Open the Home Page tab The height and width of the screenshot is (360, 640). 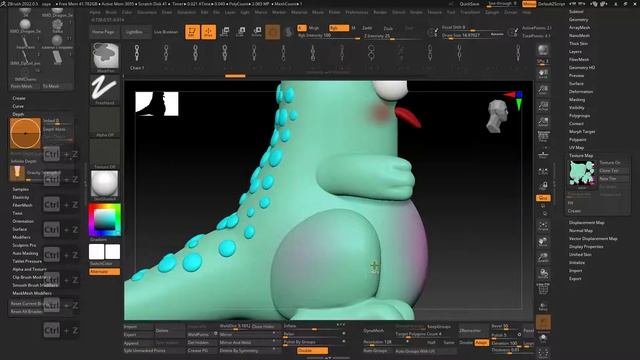coord(103,32)
